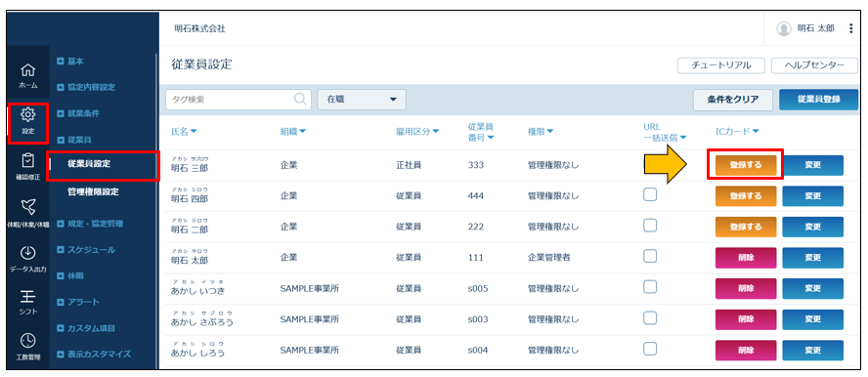Click the name あかし さぶろう
868x377 pixels.
pyautogui.click(x=202, y=321)
